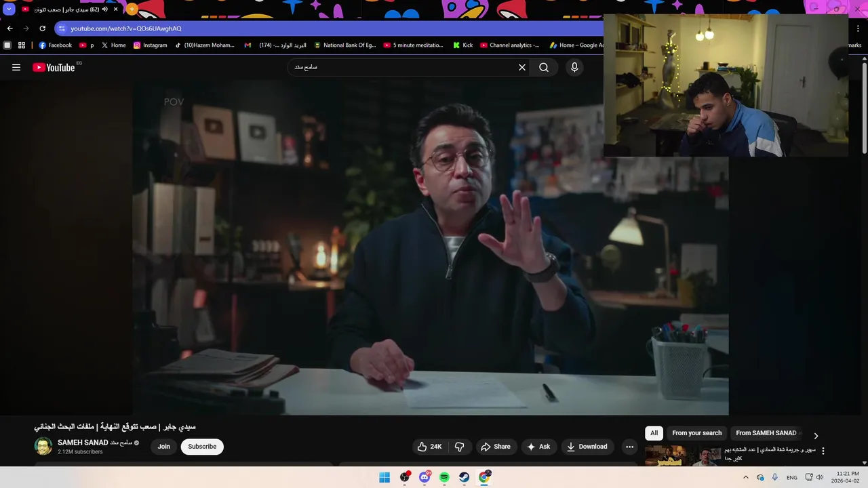Image resolution: width=868 pixels, height=488 pixels.
Task: Click the microphone tray icon
Action: point(775,477)
